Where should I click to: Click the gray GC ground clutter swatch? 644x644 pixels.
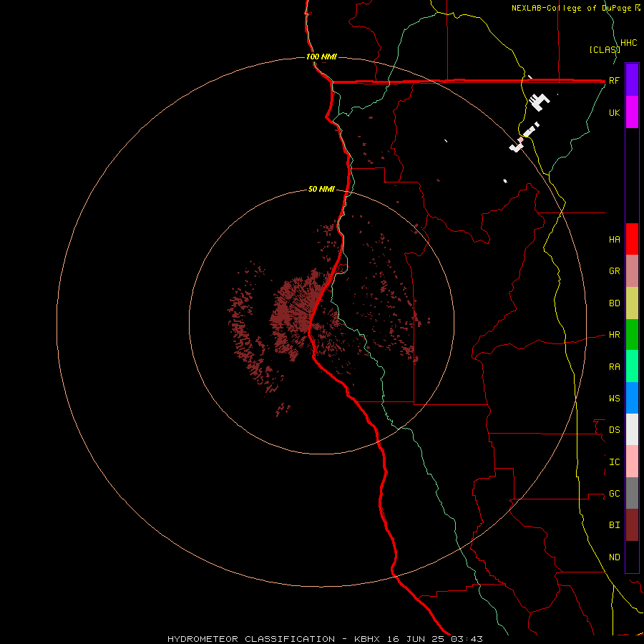point(632,493)
